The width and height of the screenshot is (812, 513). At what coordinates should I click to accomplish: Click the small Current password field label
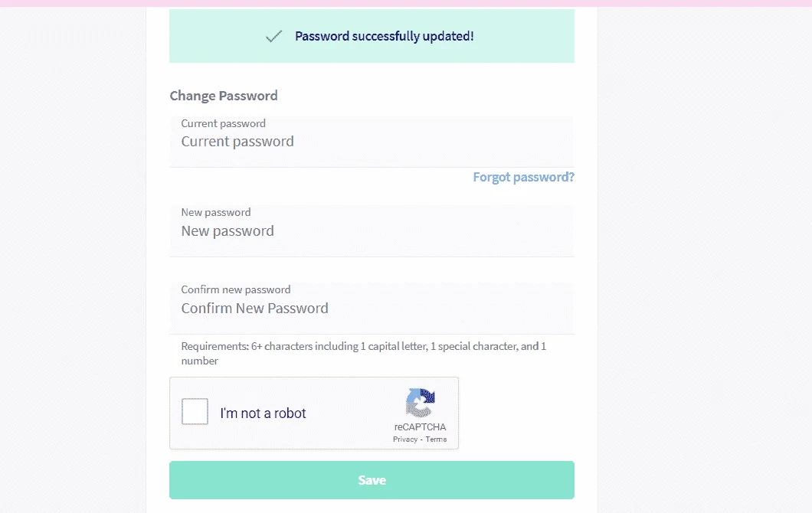pos(223,123)
